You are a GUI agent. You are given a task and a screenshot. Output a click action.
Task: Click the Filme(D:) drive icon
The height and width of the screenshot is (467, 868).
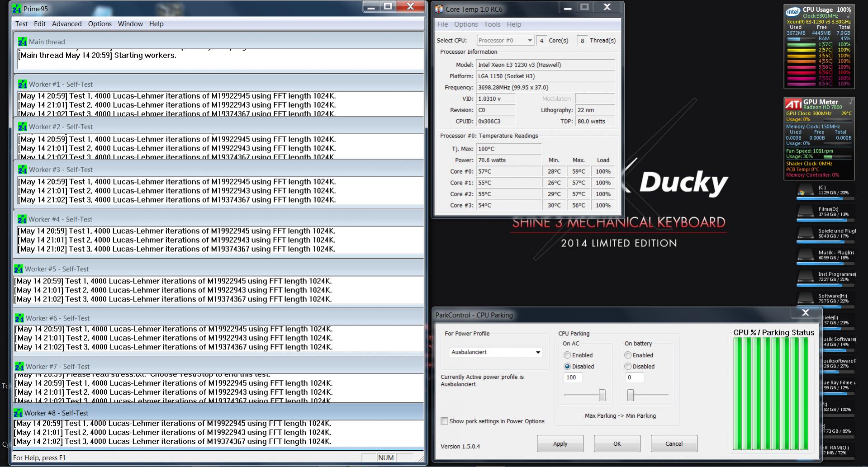coord(806,212)
